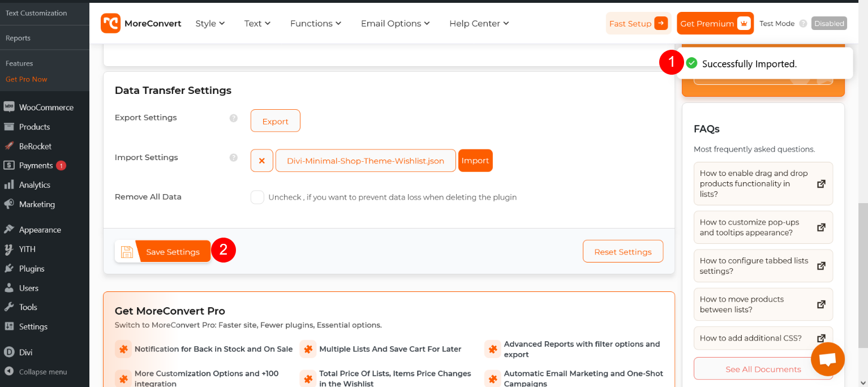Open the BeRocket sidebar menu

[x=45, y=146]
